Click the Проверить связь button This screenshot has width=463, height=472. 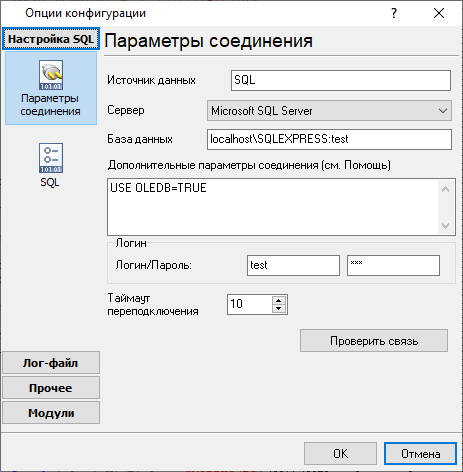tap(374, 341)
